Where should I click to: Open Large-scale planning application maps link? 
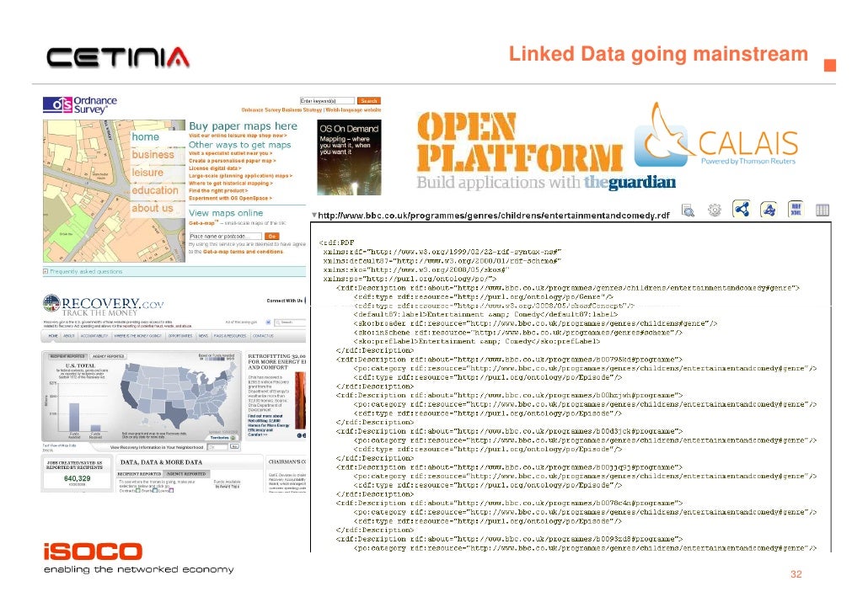[240, 175]
